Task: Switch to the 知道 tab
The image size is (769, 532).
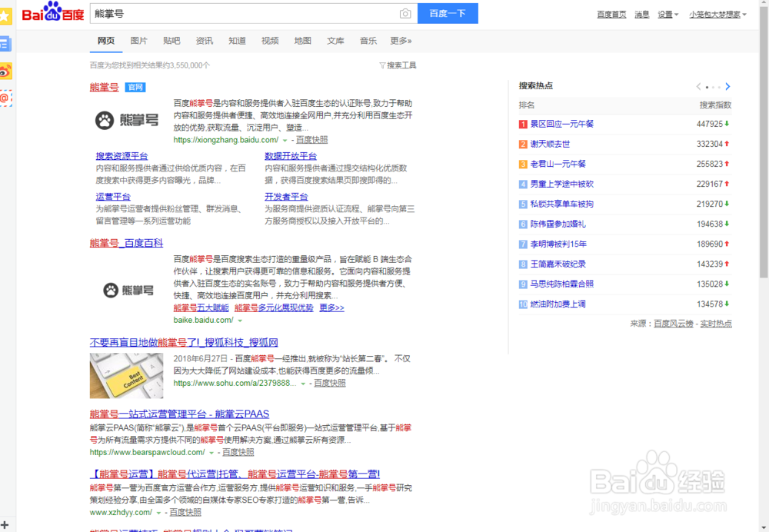Action: tap(238, 41)
